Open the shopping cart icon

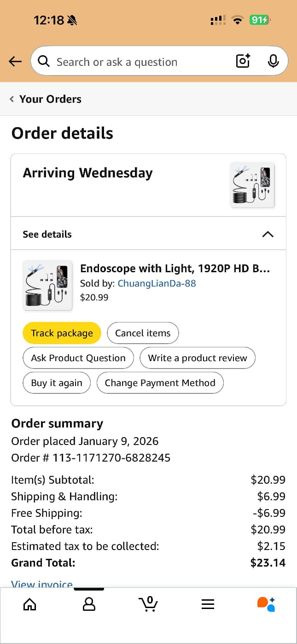click(x=148, y=604)
